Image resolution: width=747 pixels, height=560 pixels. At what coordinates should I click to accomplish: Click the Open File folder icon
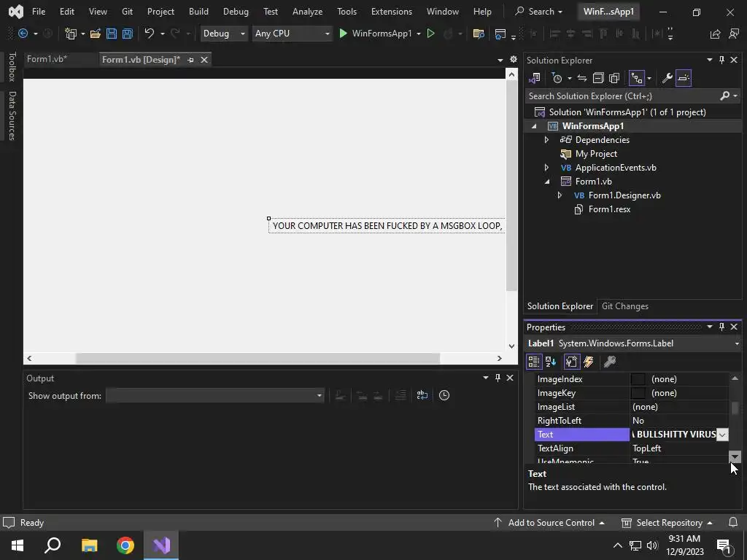pos(96,34)
